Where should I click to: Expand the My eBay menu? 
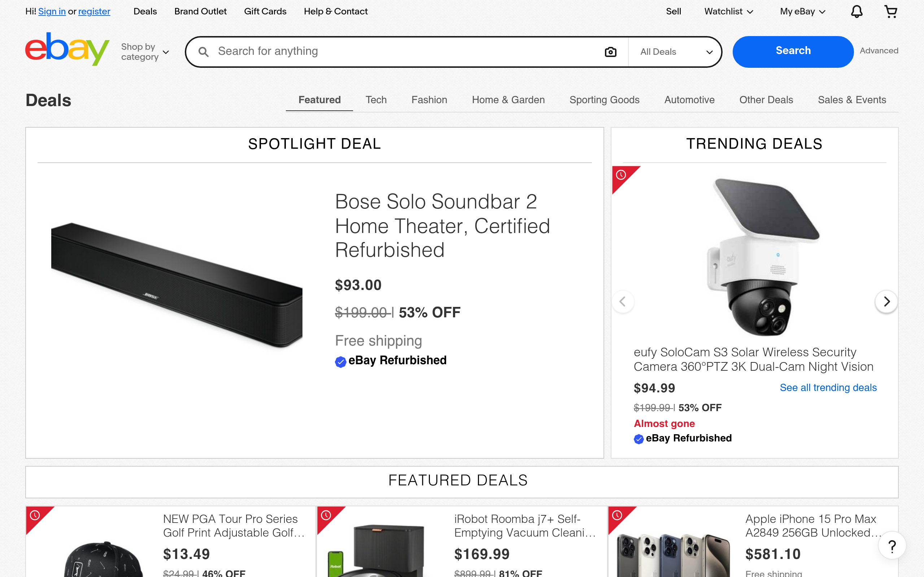[802, 12]
